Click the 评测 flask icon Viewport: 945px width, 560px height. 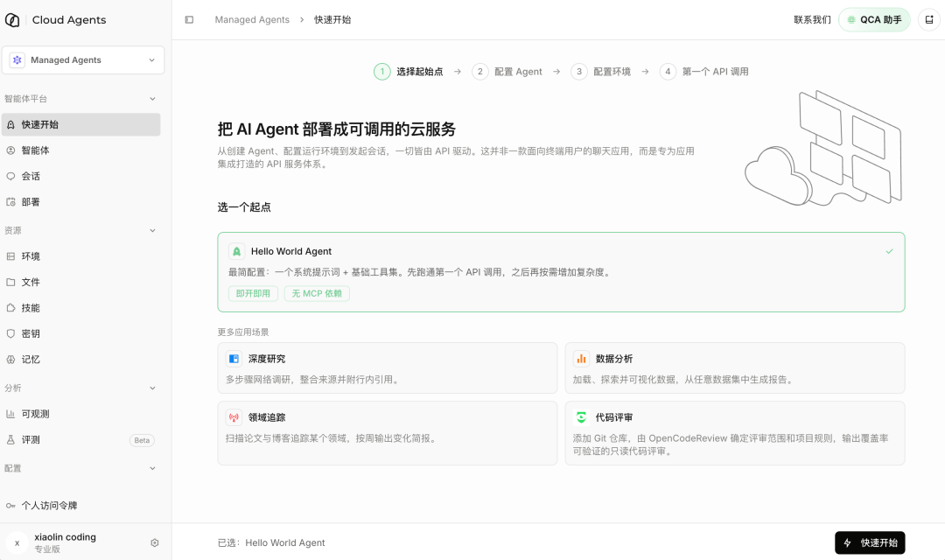(x=10, y=440)
